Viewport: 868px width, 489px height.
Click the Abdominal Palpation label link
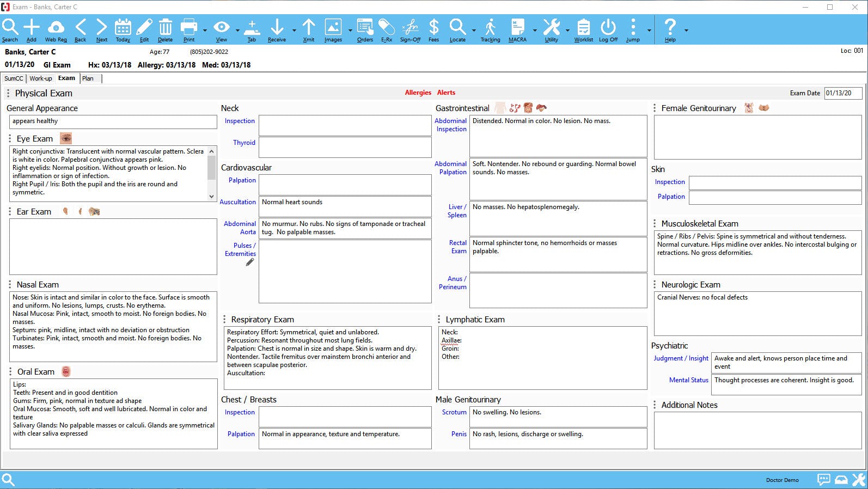tap(451, 168)
